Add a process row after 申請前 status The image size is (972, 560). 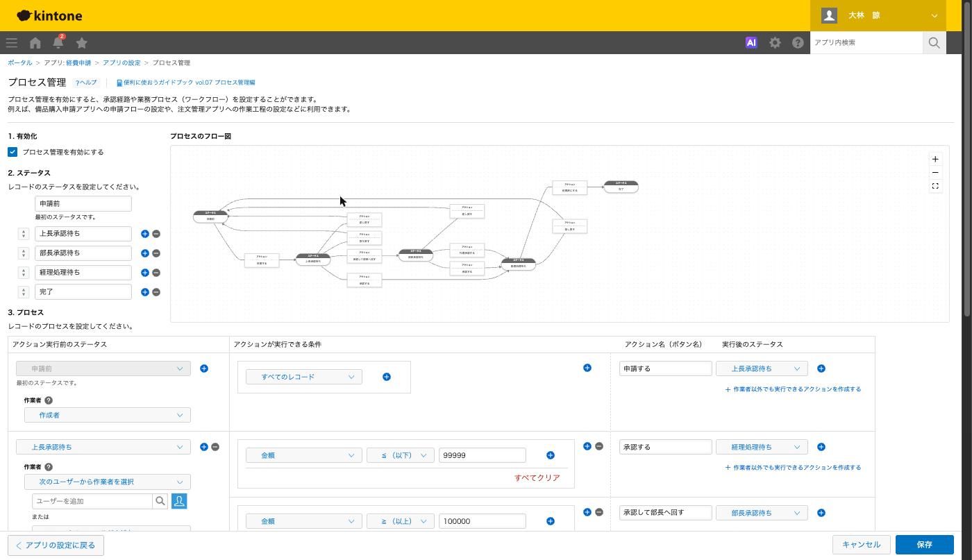204,368
